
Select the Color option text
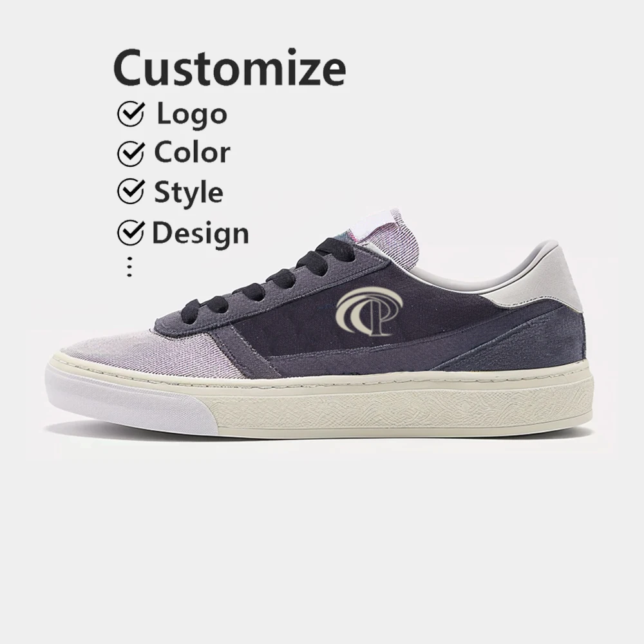point(192,153)
